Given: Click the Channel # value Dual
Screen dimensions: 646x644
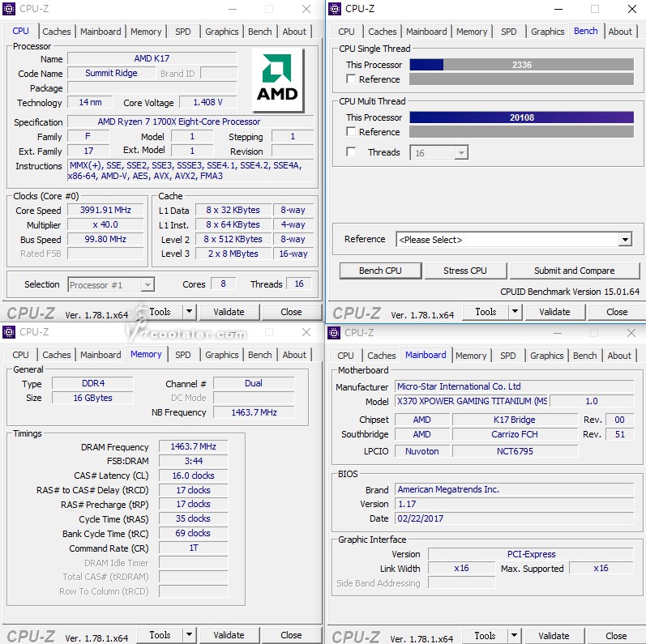Looking at the screenshot, I should [254, 383].
